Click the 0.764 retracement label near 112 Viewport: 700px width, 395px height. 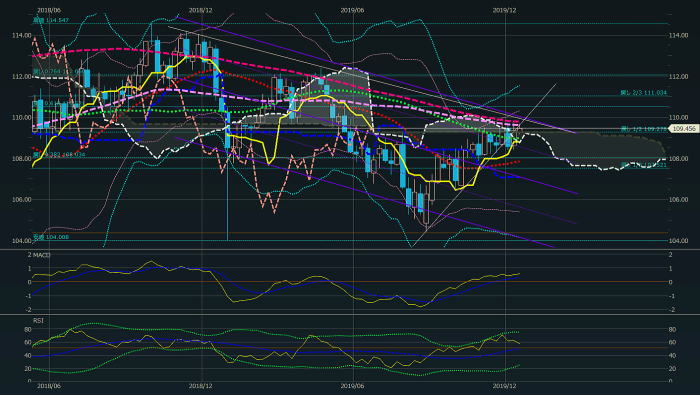[x=59, y=71]
